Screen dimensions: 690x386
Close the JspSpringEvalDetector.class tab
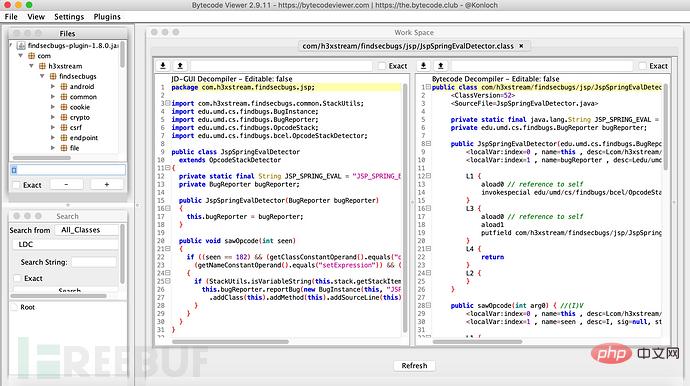pos(521,46)
